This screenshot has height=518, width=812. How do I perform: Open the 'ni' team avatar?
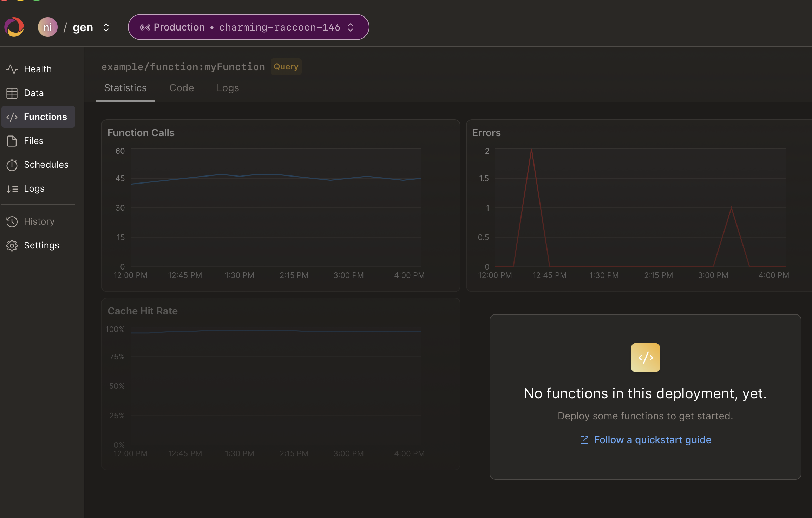(x=47, y=27)
